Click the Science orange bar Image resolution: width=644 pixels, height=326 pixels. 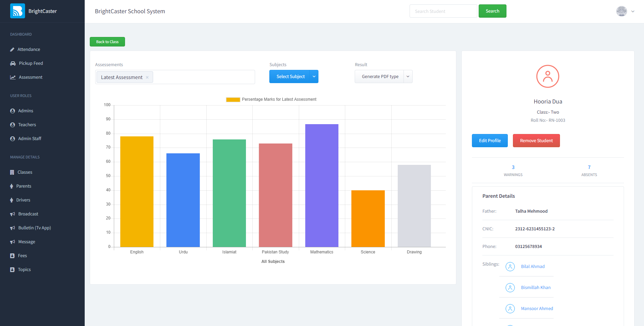(x=368, y=219)
